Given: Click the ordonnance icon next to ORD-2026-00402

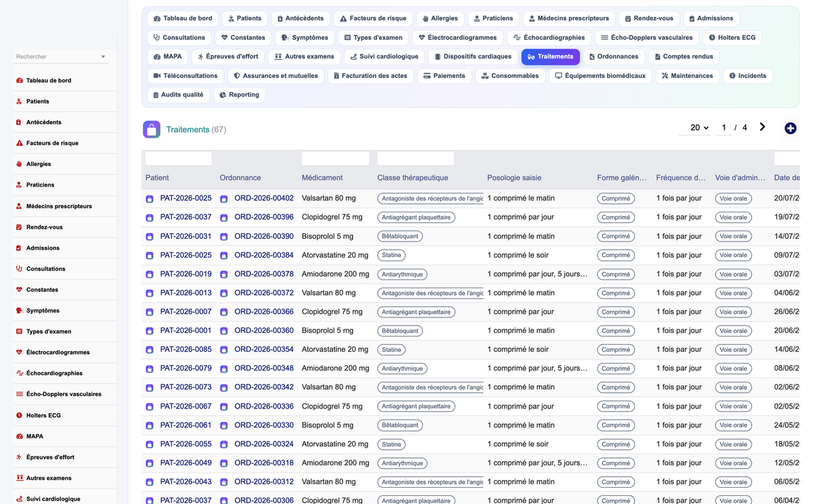Looking at the screenshot, I should tap(224, 199).
